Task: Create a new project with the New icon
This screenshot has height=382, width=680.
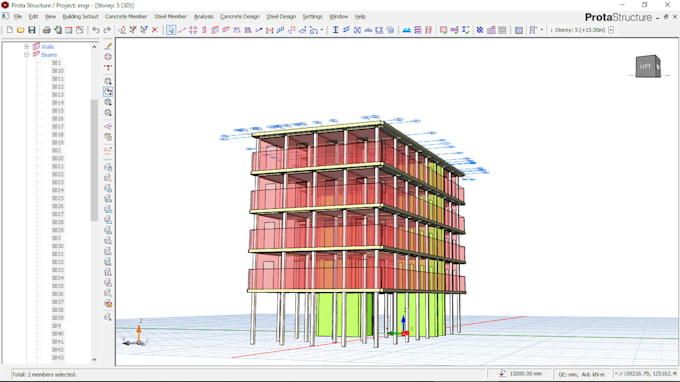Action: [10, 30]
